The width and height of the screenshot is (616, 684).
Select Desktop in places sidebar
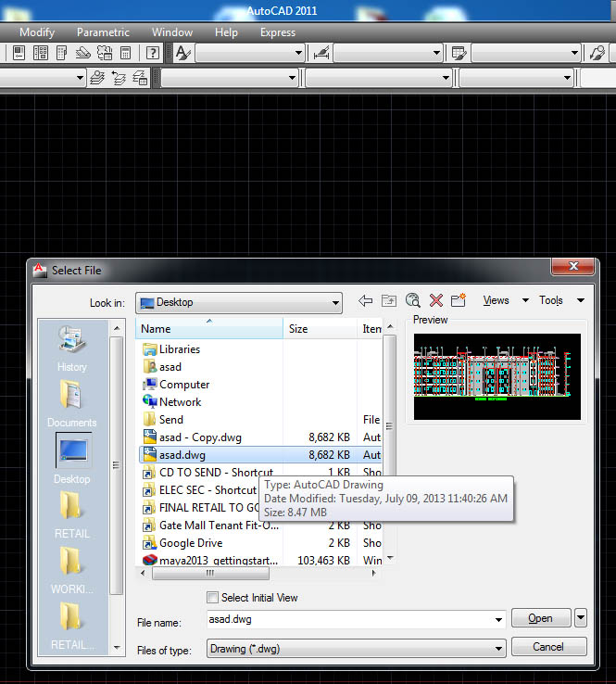click(x=72, y=458)
